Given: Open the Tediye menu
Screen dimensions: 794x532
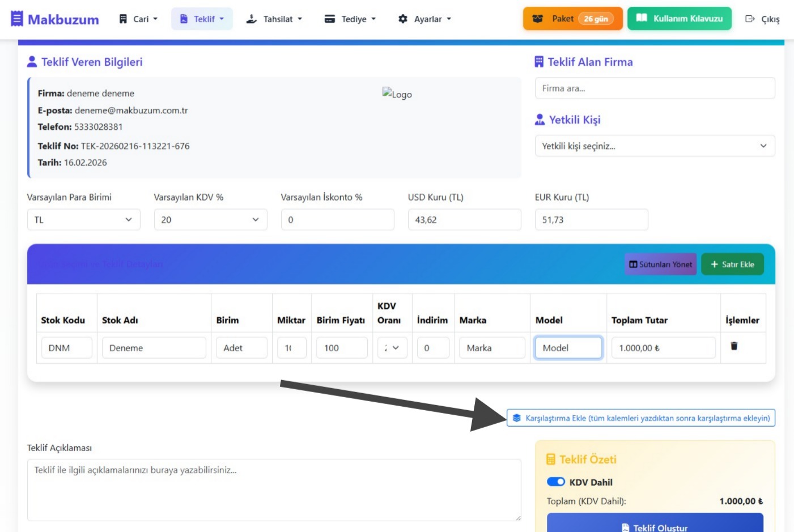Looking at the screenshot, I should coord(350,19).
